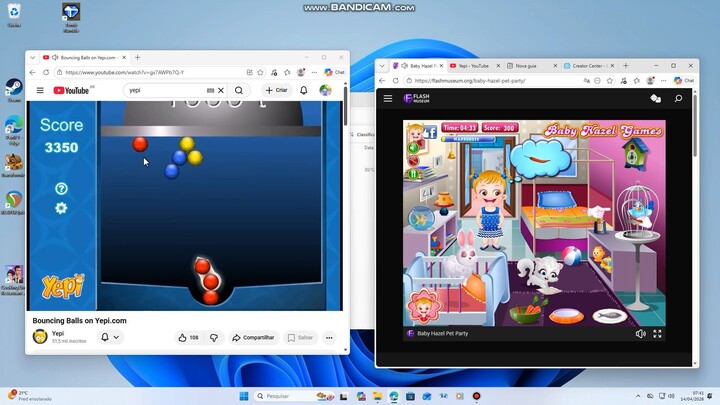Open Flash Museum hamburger menu
This screenshot has width=720, height=405.
coord(388,98)
